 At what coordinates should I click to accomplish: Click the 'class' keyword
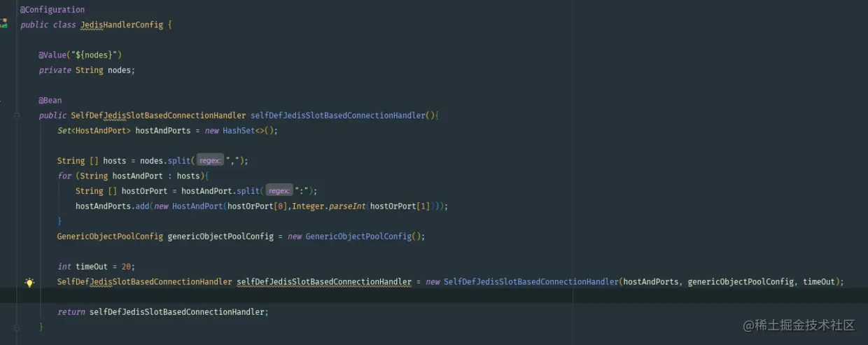coord(64,25)
